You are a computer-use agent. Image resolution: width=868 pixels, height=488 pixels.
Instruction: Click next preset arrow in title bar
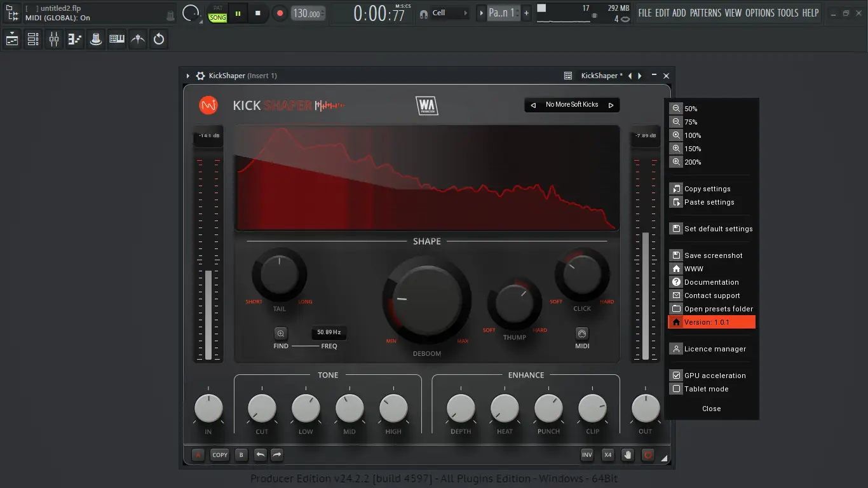coord(640,76)
